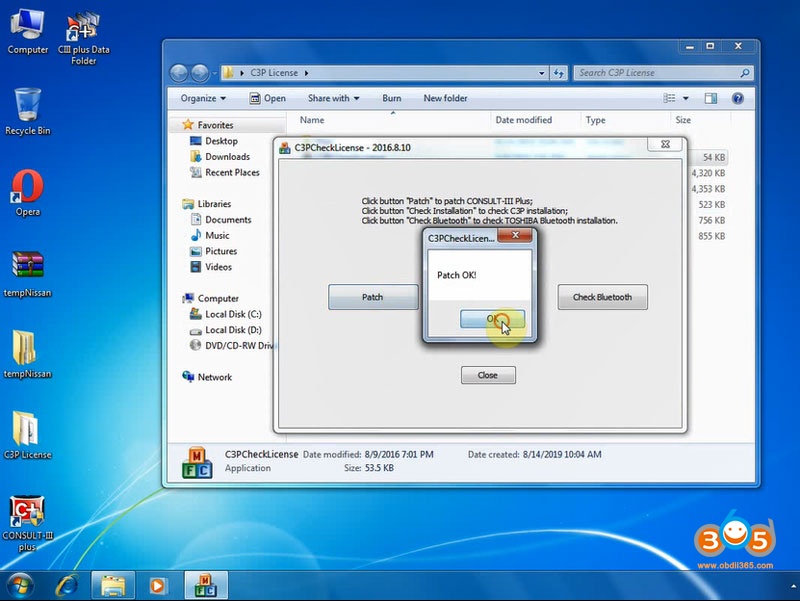Screen dimensions: 800x601
Task: Close the Patch OK message box
Action: pyautogui.click(x=515, y=235)
